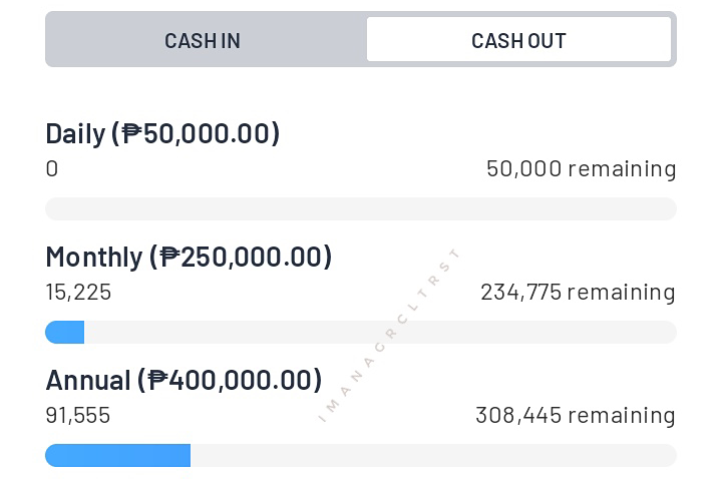The image size is (719, 480).
Task: Click the peso sign in the Daily heading
Action: (x=132, y=133)
